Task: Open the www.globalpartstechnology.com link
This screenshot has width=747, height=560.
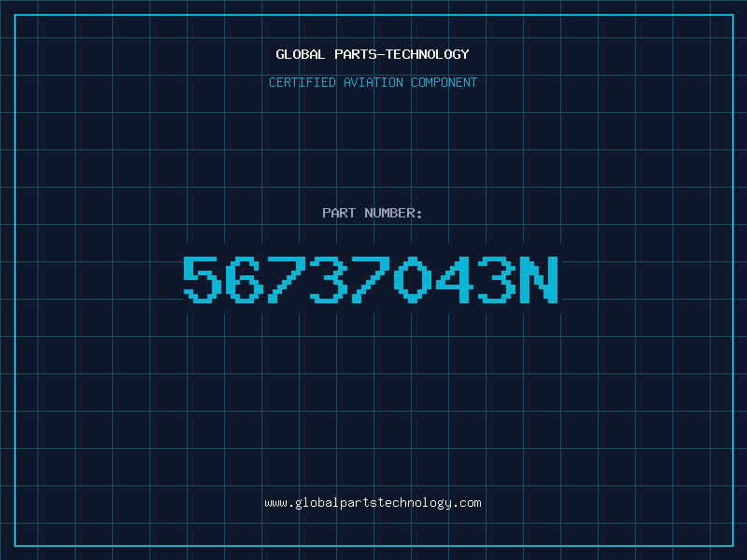Action: [x=373, y=503]
